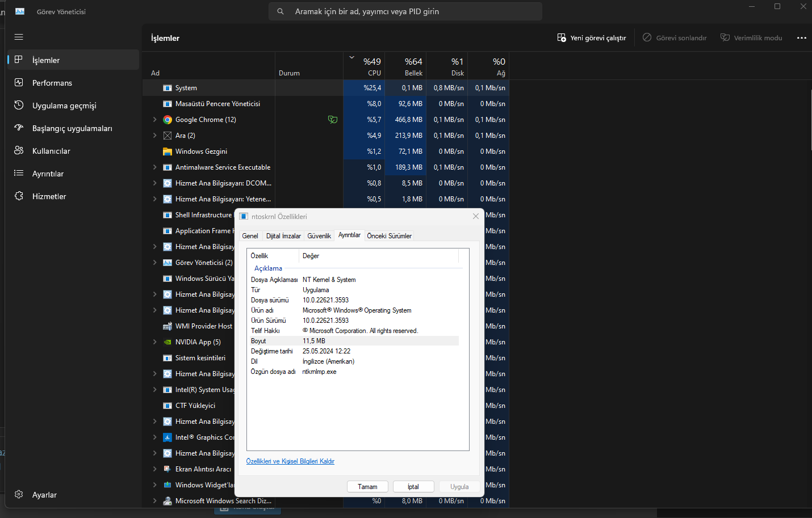This screenshot has width=812, height=518.
Task: Open the three-dots more options menu
Action: [x=802, y=38]
